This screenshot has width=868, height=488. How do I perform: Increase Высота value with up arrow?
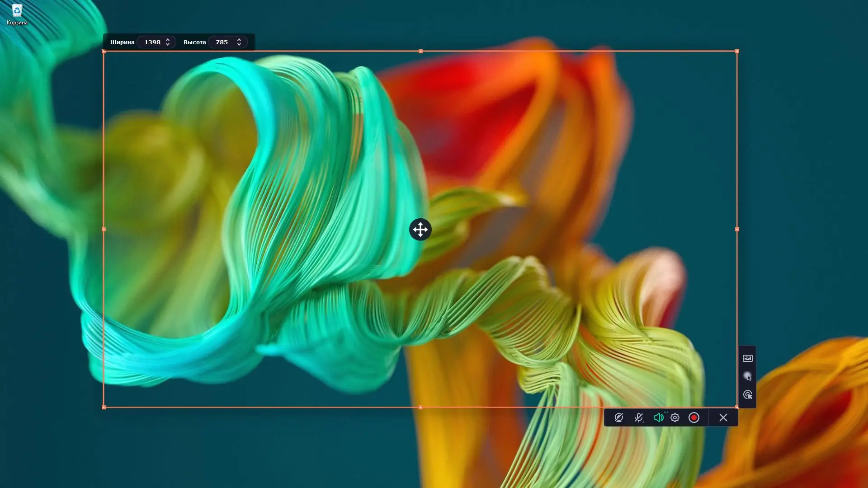click(239, 39)
